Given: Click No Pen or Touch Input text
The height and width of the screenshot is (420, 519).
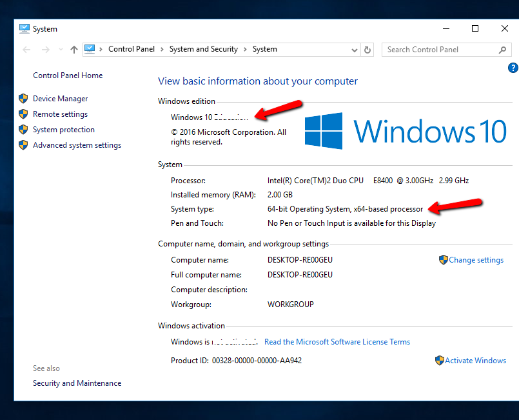Looking at the screenshot, I should point(351,223).
